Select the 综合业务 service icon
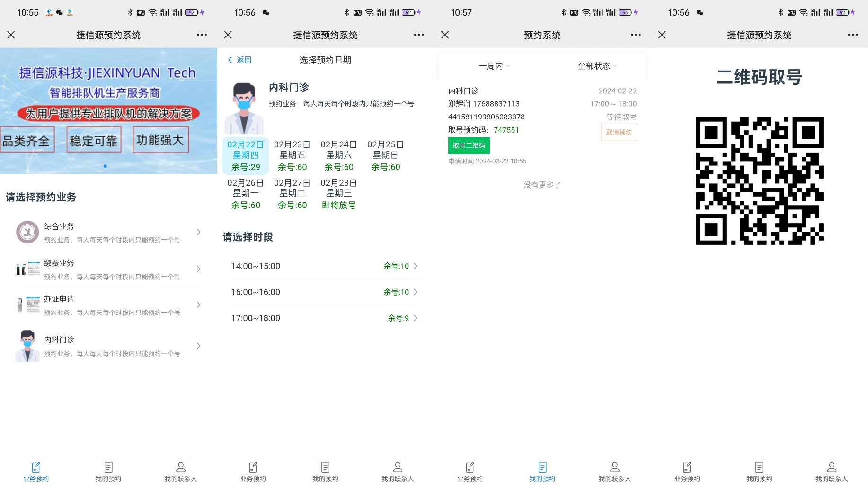The height and width of the screenshot is (485, 868). point(27,232)
